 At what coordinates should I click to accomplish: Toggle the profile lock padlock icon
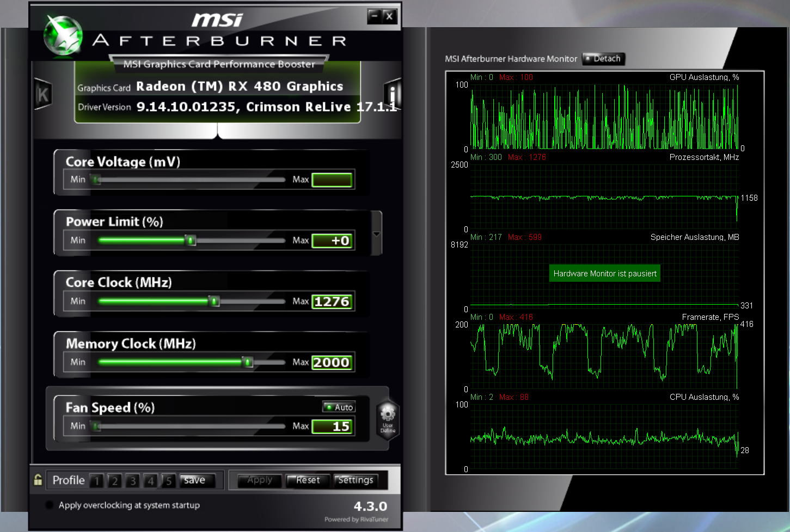point(38,480)
